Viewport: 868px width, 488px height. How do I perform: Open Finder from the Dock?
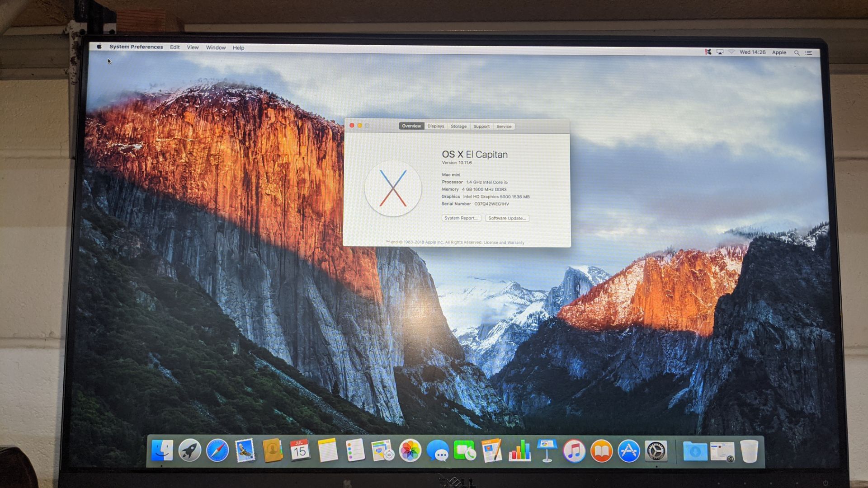coord(162,450)
